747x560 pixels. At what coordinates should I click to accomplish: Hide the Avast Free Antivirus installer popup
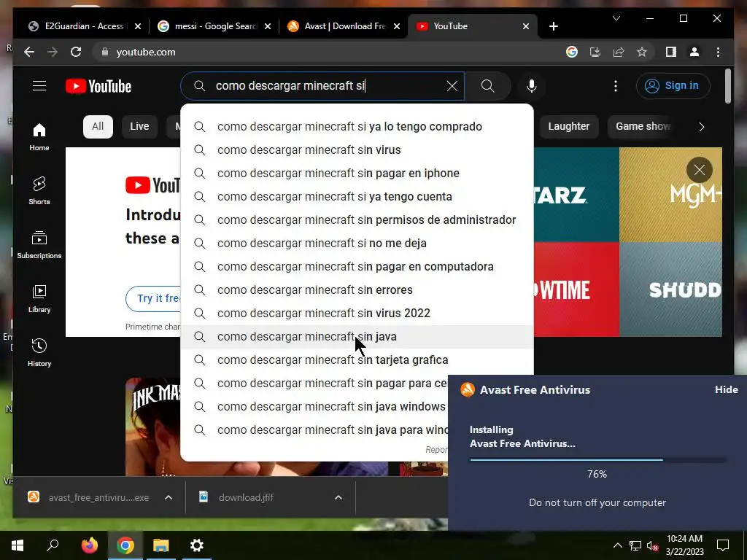point(726,389)
